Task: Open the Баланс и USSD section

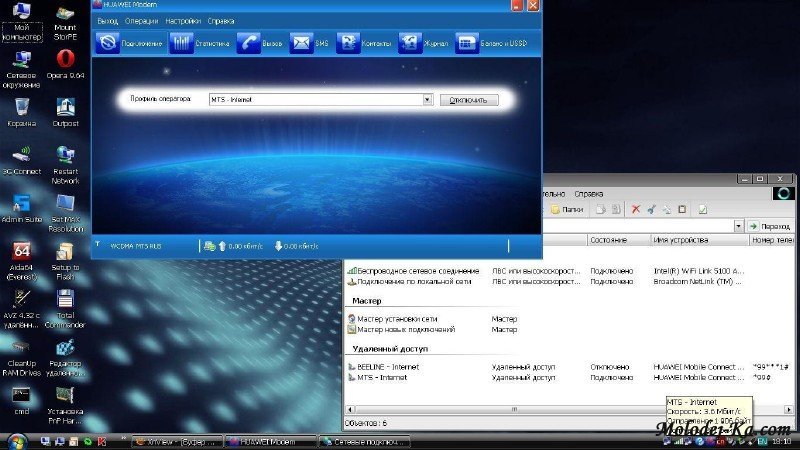Action: (491, 44)
